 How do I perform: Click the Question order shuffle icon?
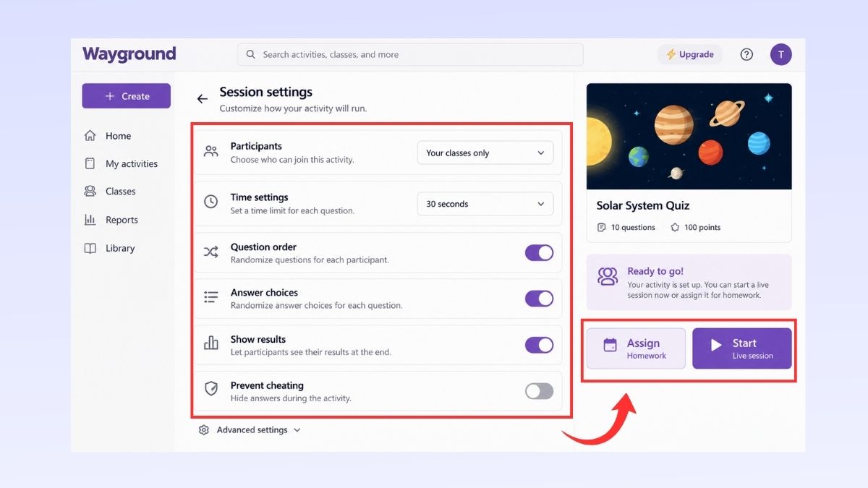(x=211, y=252)
